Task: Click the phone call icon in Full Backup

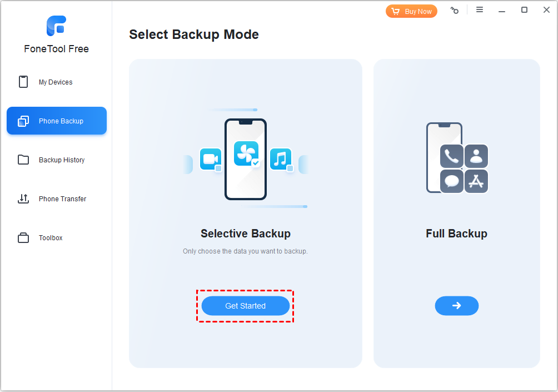Action: [x=451, y=156]
